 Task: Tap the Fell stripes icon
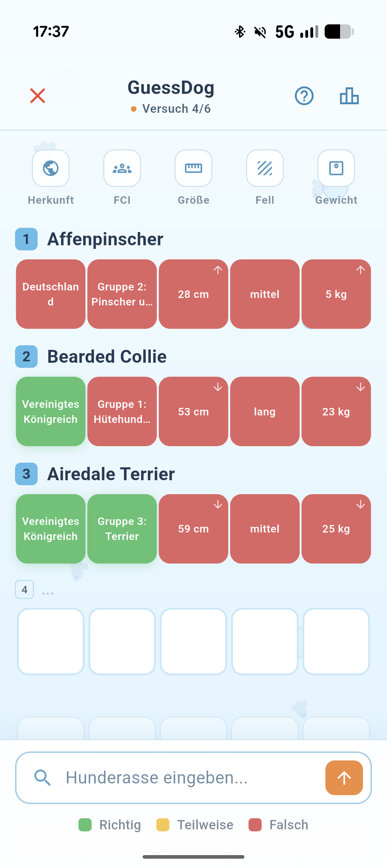pos(265,168)
